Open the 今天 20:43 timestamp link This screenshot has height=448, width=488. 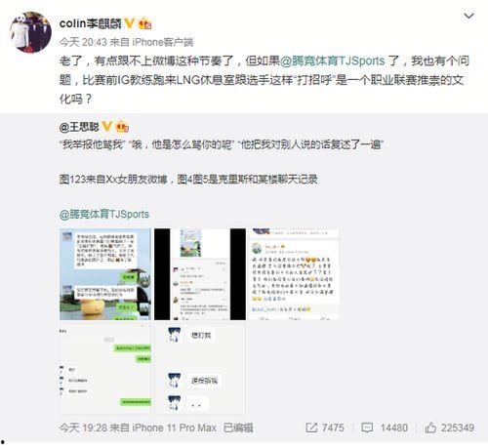[83, 42]
